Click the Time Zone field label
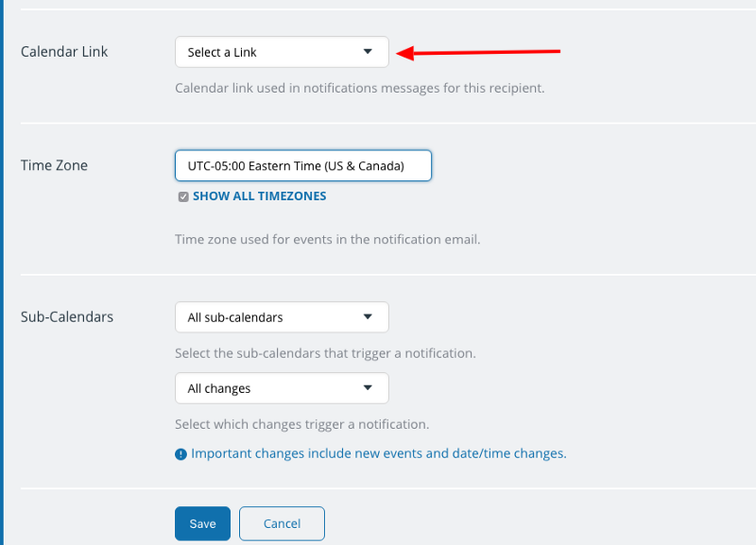 tap(54, 165)
